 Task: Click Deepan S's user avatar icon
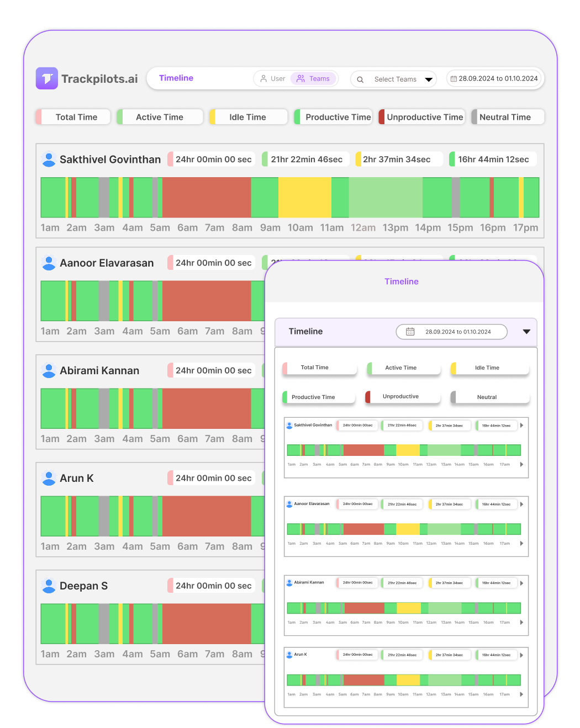(x=49, y=586)
